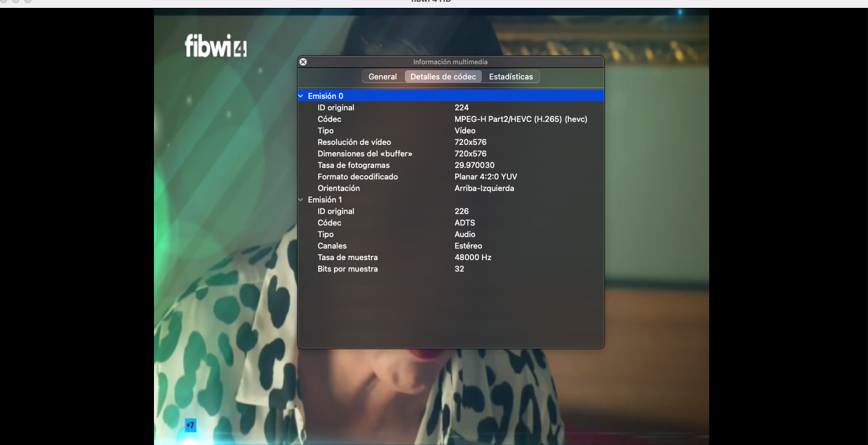Viewport: 868px width, 445px height.
Task: Select the ADTS codec value
Action: coord(465,223)
